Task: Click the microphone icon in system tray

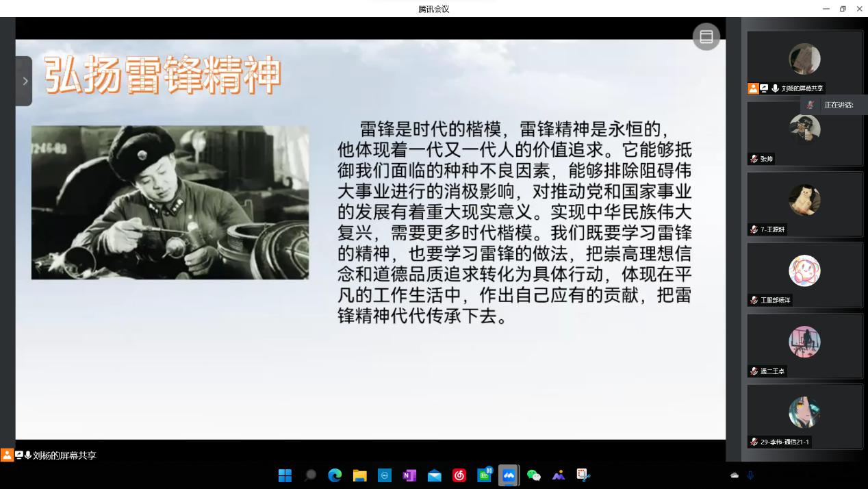Action: click(x=750, y=475)
